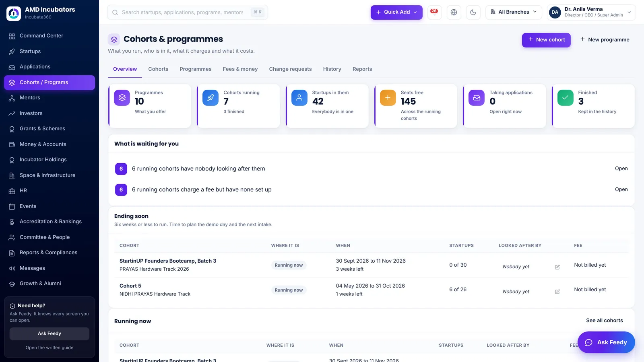Open the notifications bell with badge 26

pos(434,12)
